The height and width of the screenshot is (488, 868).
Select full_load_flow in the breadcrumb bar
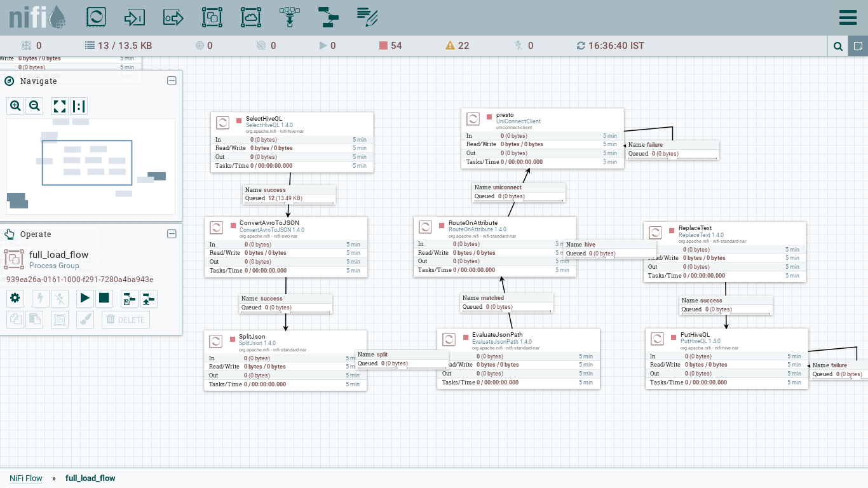click(90, 478)
